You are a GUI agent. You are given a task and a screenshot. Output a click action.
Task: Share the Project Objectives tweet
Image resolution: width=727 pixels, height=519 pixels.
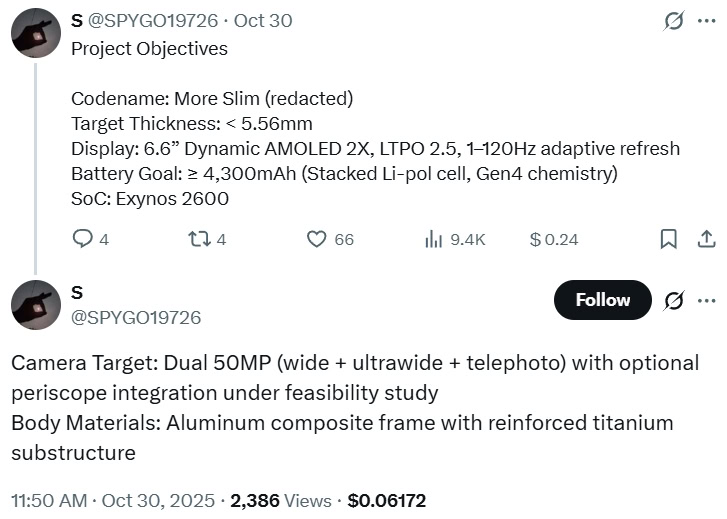(705, 239)
